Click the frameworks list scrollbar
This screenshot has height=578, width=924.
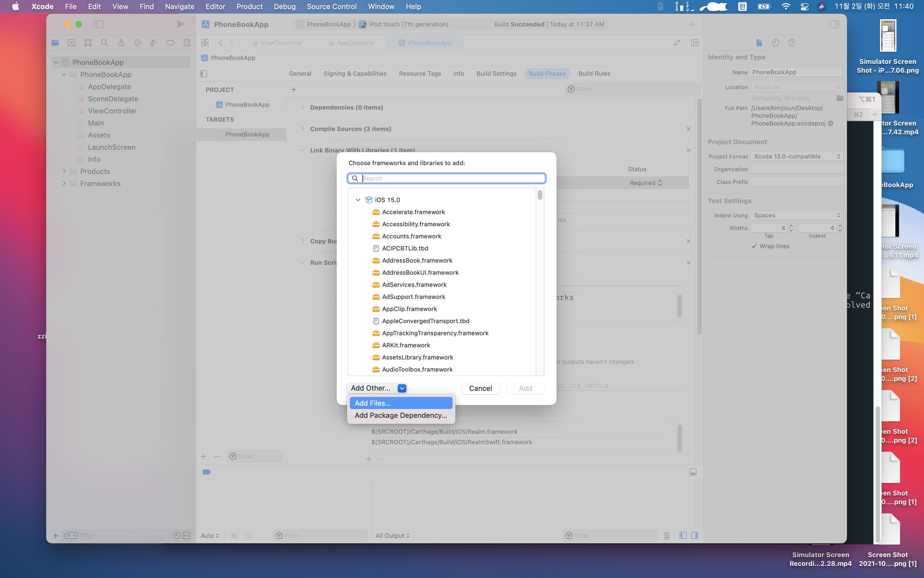click(x=540, y=195)
